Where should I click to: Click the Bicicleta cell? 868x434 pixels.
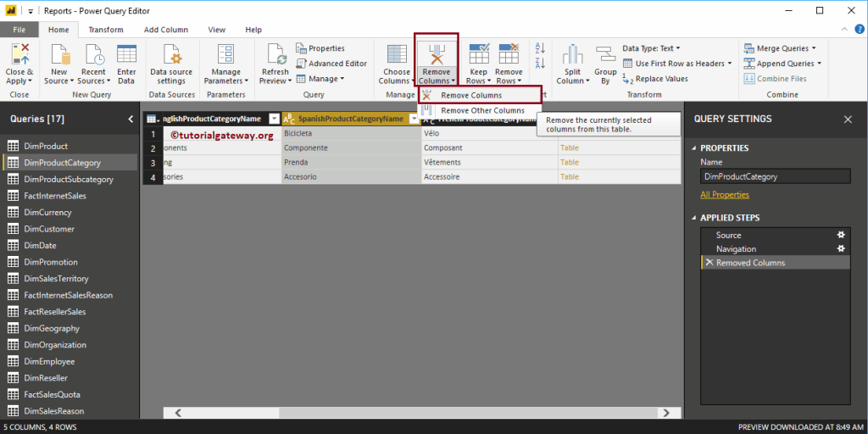pyautogui.click(x=352, y=133)
